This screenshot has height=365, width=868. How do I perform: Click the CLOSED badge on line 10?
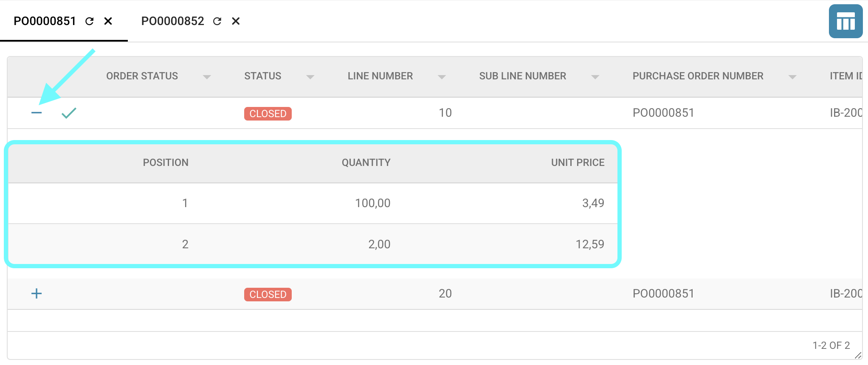click(x=268, y=114)
